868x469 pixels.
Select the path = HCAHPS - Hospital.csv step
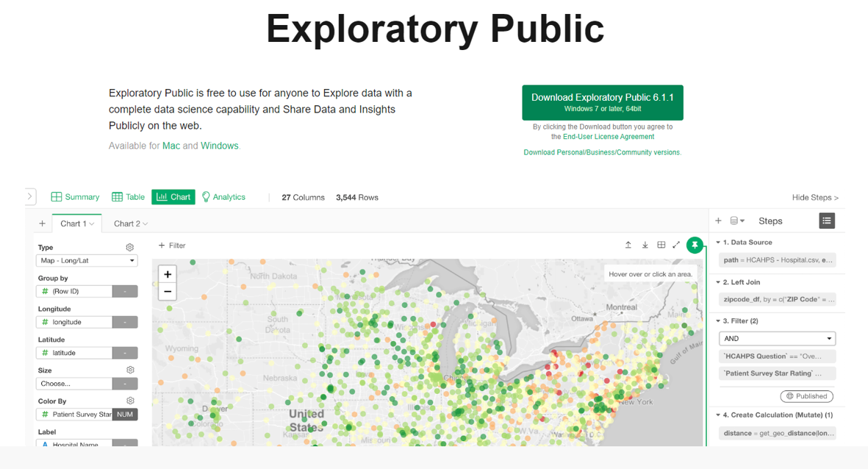777,259
